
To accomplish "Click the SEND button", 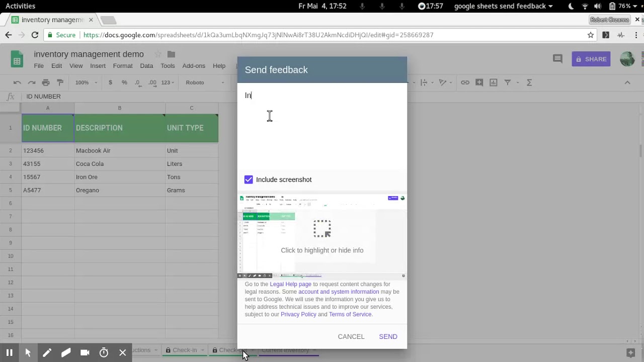I will tap(388, 336).
